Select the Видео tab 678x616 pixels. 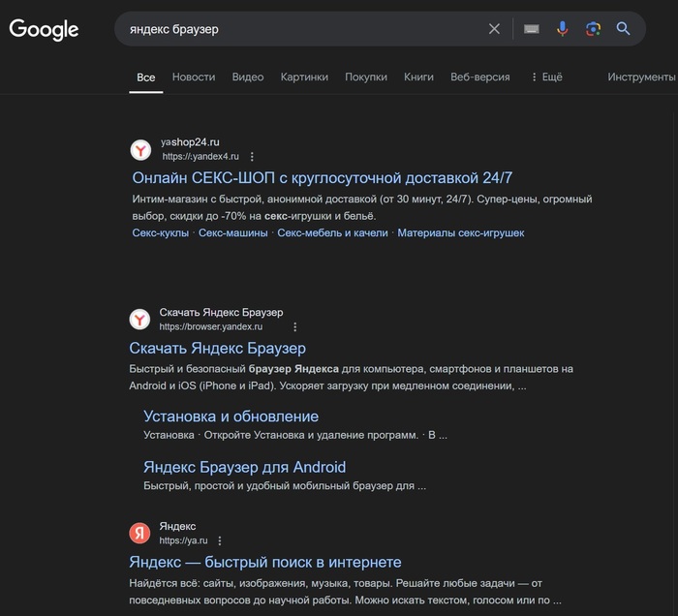click(x=248, y=77)
